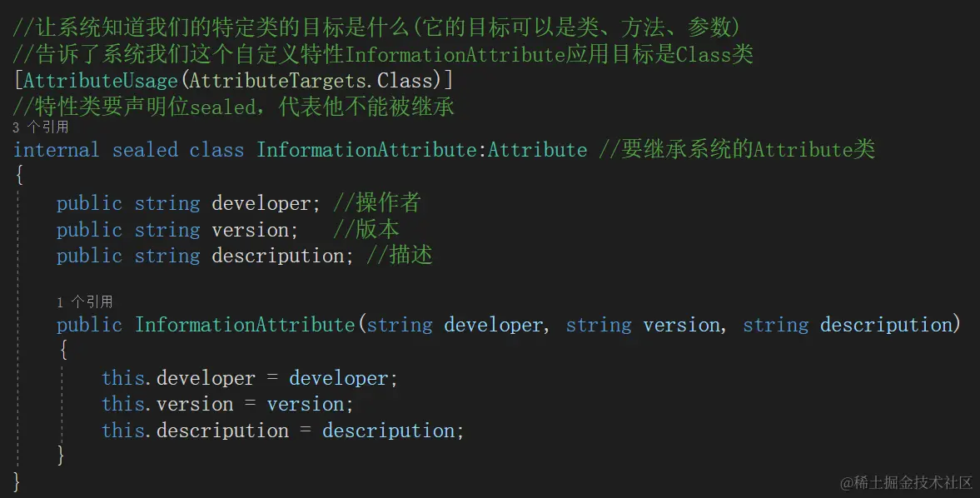Click the 稀土掘金技术社区 watermark
Screen dimensions: 980x498
click(907, 483)
